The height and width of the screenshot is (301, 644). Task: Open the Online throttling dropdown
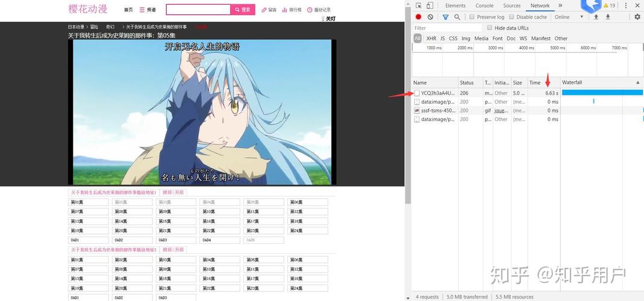pyautogui.click(x=569, y=17)
